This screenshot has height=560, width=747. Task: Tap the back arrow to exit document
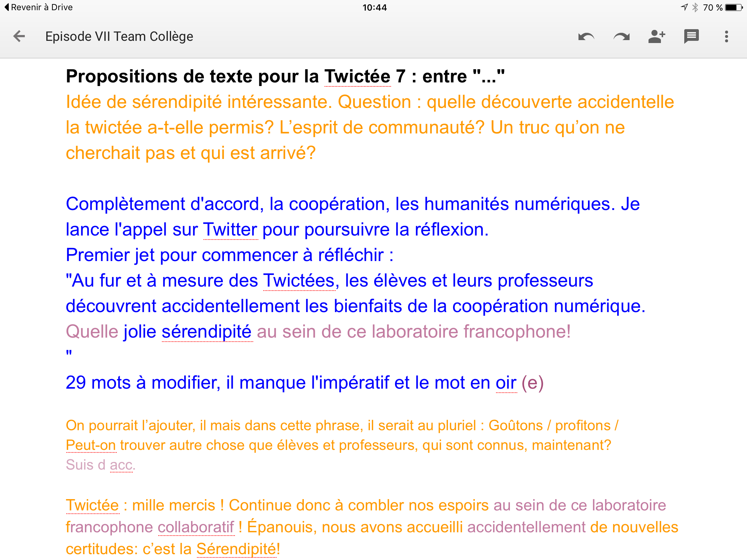tap(19, 36)
